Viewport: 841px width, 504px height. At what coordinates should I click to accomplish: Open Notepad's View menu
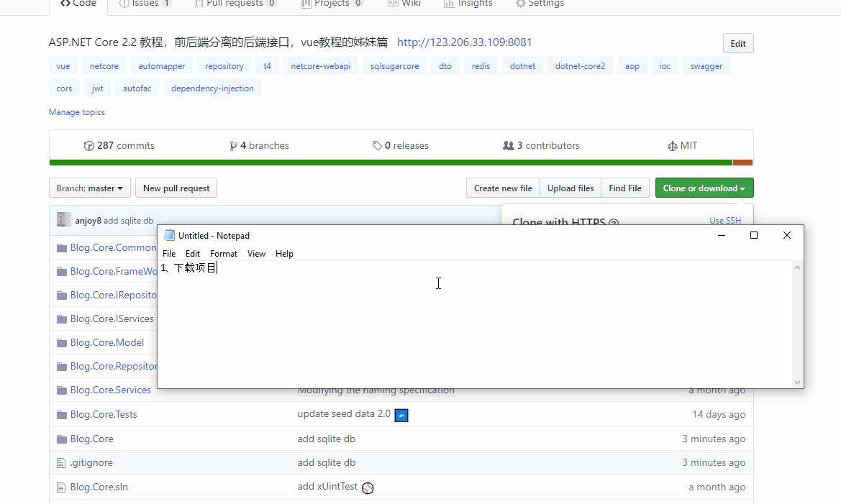256,254
